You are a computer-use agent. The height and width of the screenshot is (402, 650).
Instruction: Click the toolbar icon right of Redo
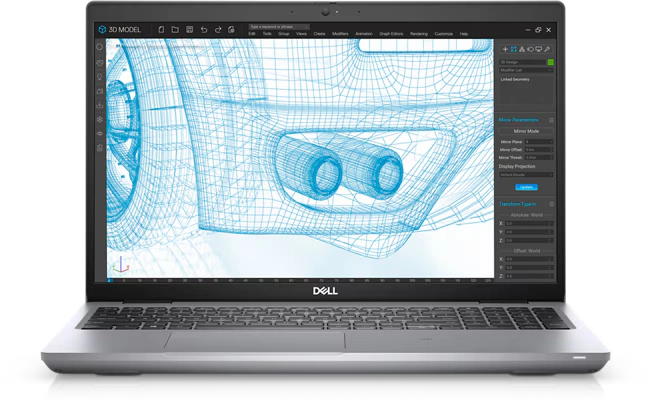[x=231, y=29]
